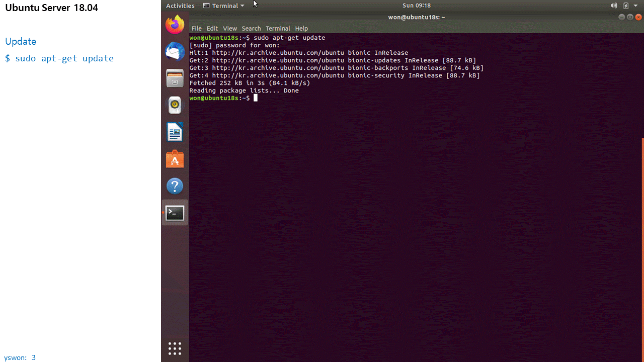Select the Terminal icon in dock
The image size is (644, 362).
click(x=175, y=213)
